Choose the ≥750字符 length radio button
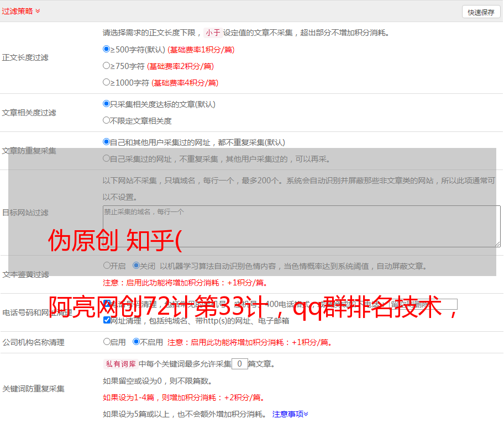Image resolution: width=504 pixels, height=424 pixels. (x=106, y=66)
